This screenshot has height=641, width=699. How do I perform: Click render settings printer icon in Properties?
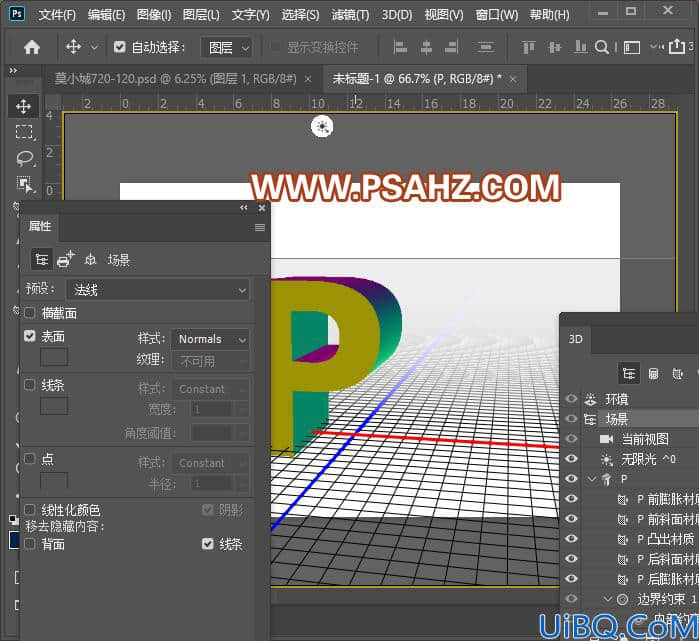[x=66, y=259]
